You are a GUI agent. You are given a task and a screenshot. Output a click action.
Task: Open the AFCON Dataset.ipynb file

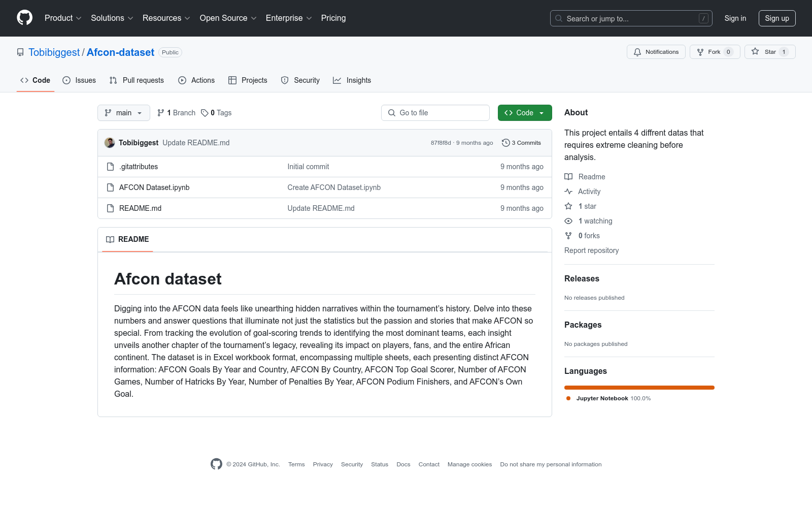click(x=154, y=187)
